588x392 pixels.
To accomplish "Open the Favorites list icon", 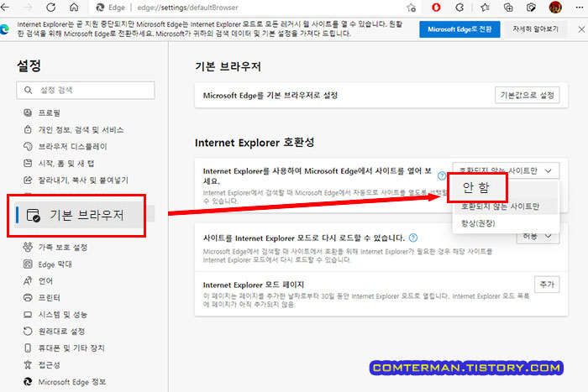I will [x=485, y=7].
